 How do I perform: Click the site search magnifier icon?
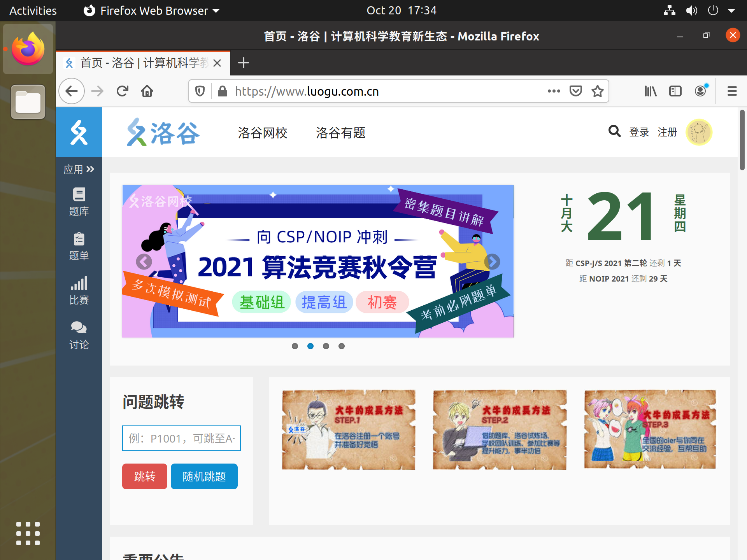(614, 131)
